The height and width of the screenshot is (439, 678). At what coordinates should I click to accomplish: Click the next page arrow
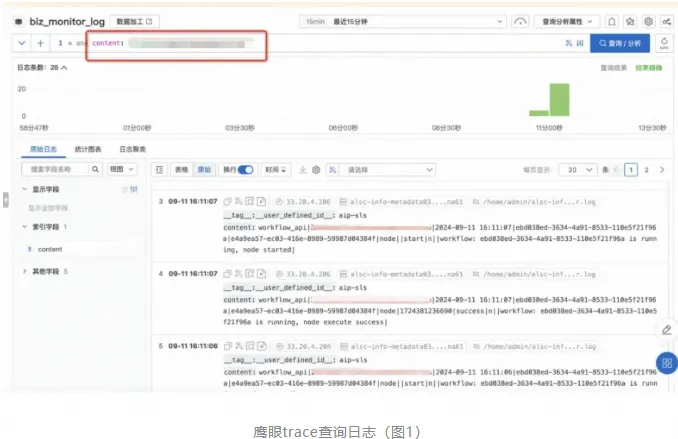click(662, 170)
